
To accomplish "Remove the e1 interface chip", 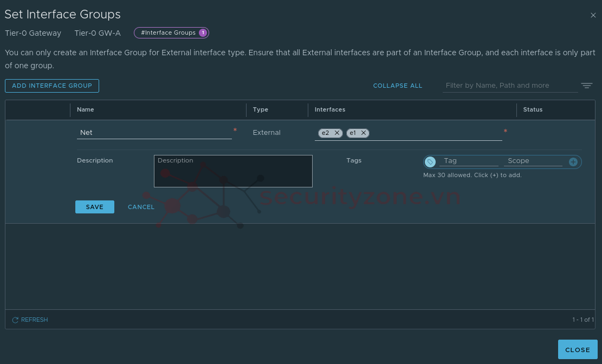I will pyautogui.click(x=364, y=133).
